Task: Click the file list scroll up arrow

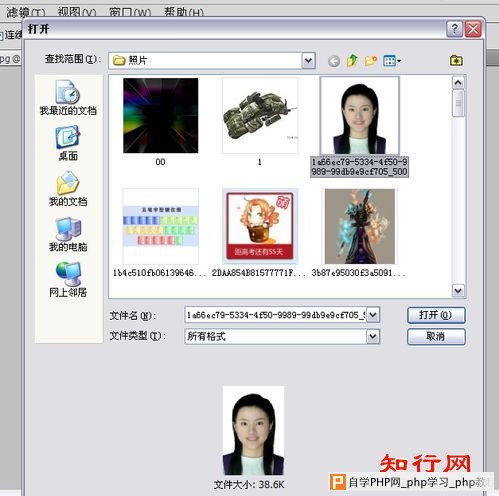Action: [x=458, y=82]
